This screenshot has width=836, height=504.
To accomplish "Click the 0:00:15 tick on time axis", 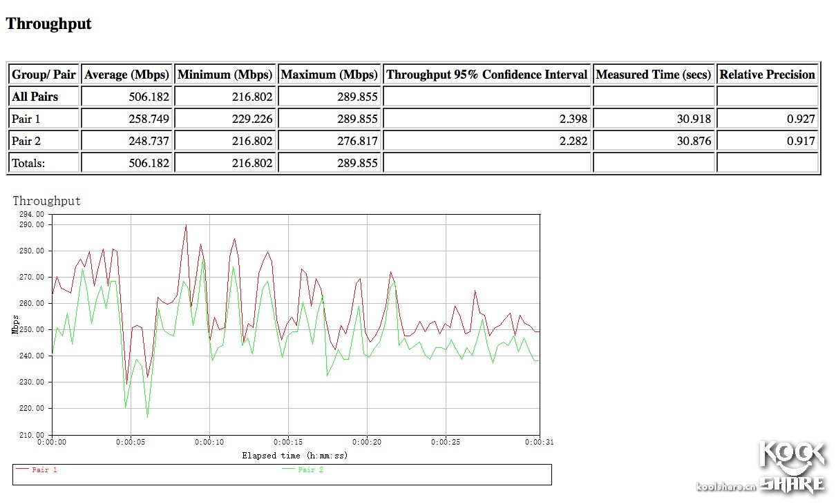I will 288,442.
